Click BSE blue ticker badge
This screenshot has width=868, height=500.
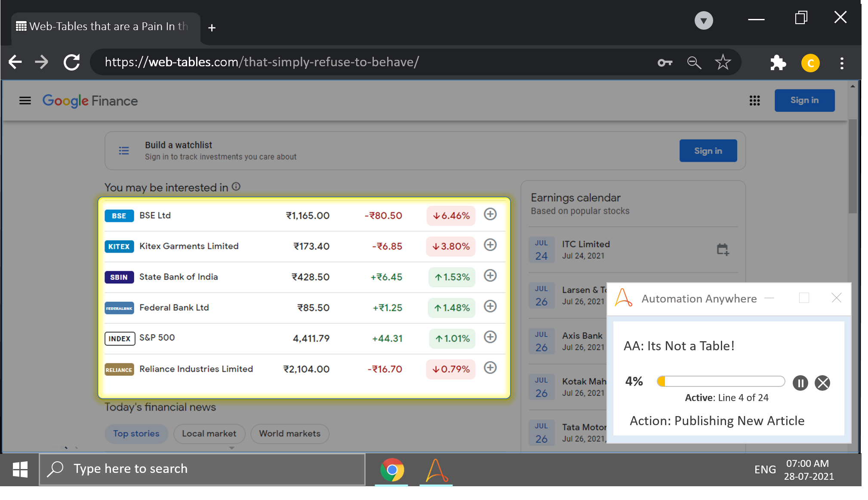pos(119,216)
